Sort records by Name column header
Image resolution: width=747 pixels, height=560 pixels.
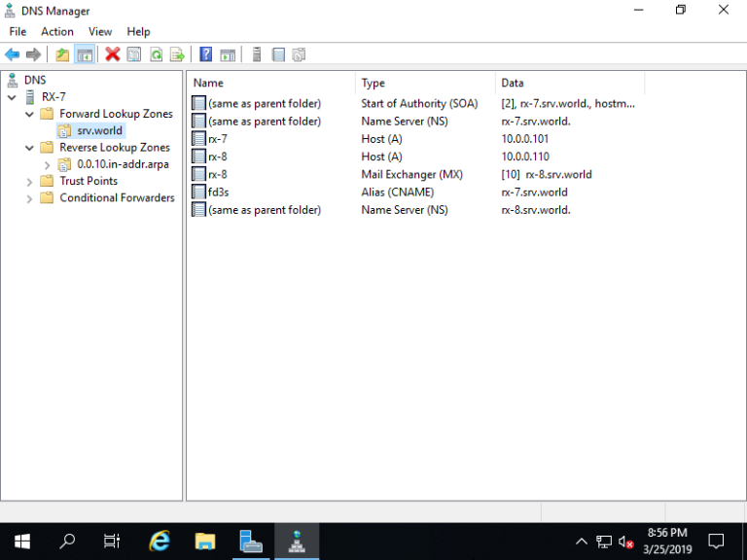pyautogui.click(x=270, y=83)
